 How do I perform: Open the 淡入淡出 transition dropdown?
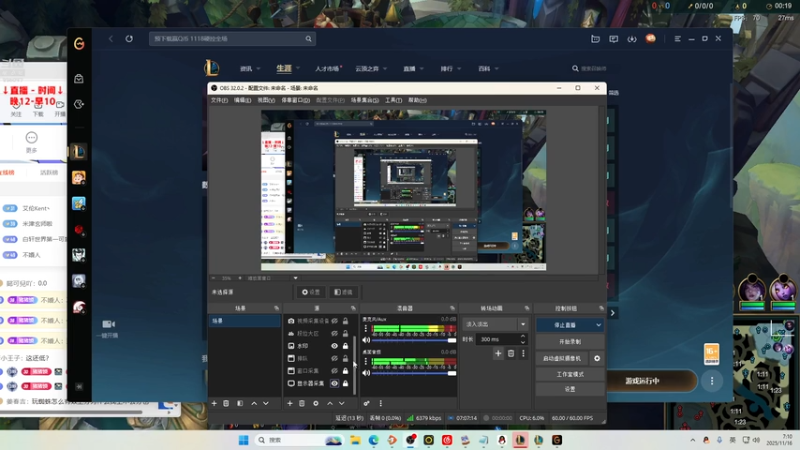coord(495,325)
